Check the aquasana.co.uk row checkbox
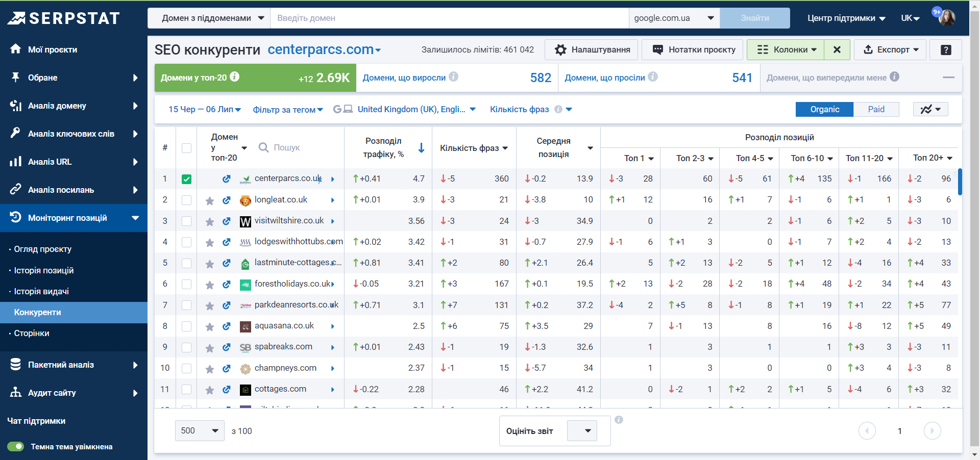 [x=186, y=326]
